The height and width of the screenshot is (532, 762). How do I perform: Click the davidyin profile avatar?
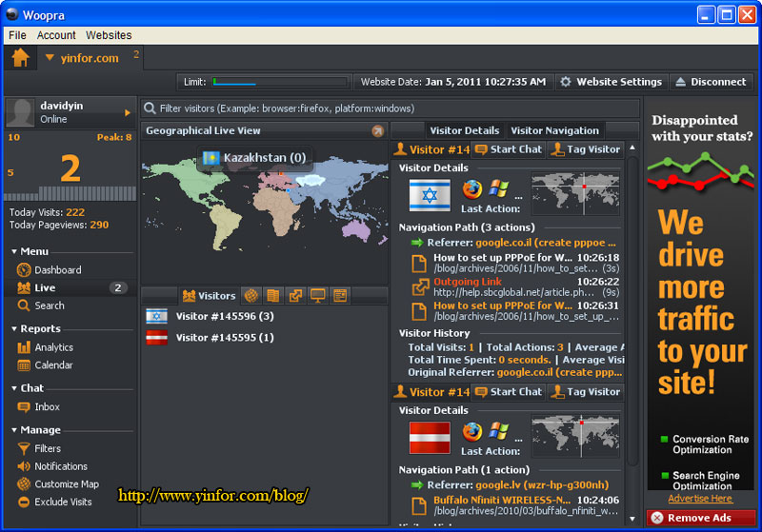pos(20,112)
